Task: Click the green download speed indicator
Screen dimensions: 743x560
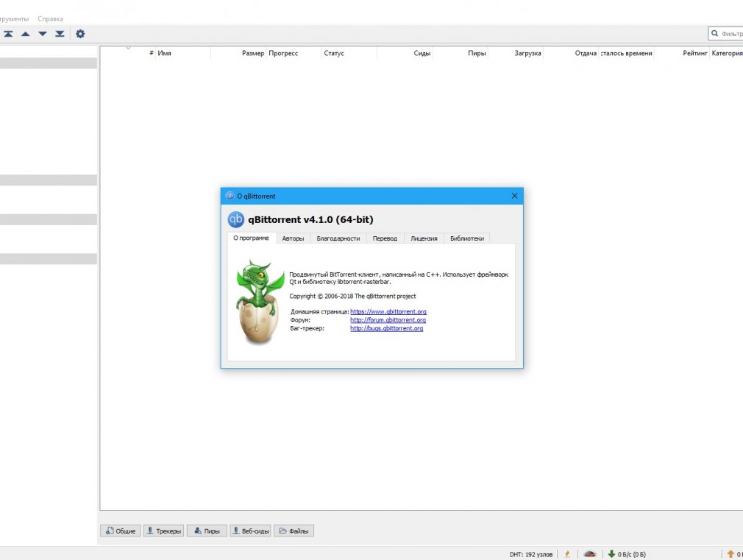Action: (x=627, y=554)
